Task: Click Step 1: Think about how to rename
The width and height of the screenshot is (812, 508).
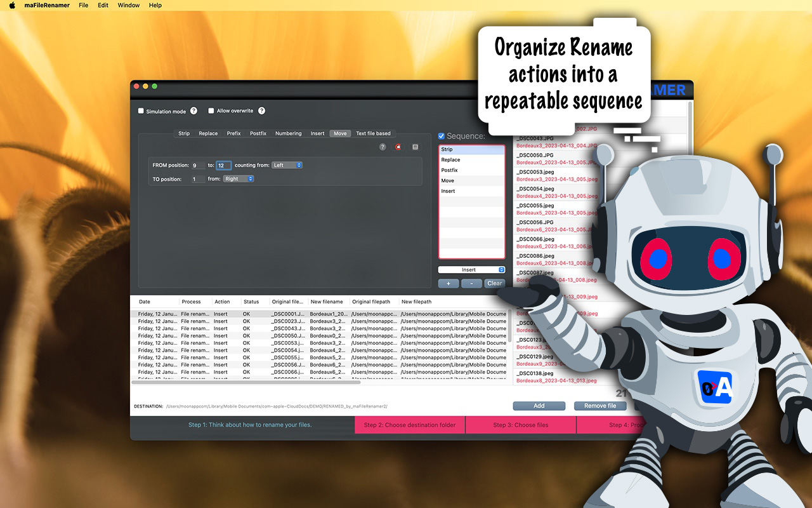Action: (250, 425)
